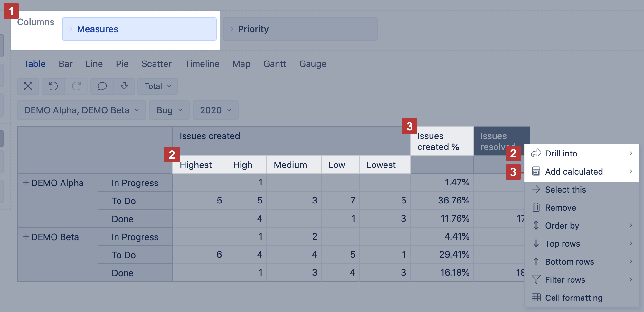Click the export download icon
Image resolution: width=644 pixels, height=312 pixels.
[x=124, y=86]
